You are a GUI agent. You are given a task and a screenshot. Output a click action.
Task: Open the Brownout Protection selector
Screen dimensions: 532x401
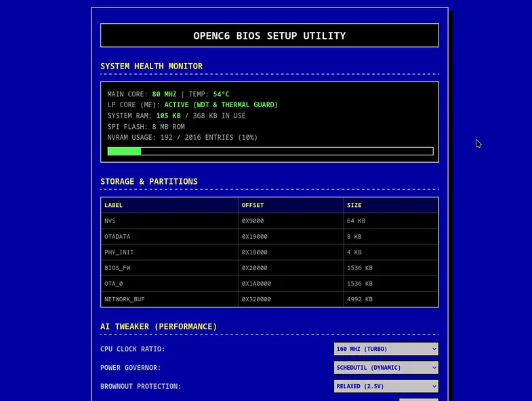[386, 386]
